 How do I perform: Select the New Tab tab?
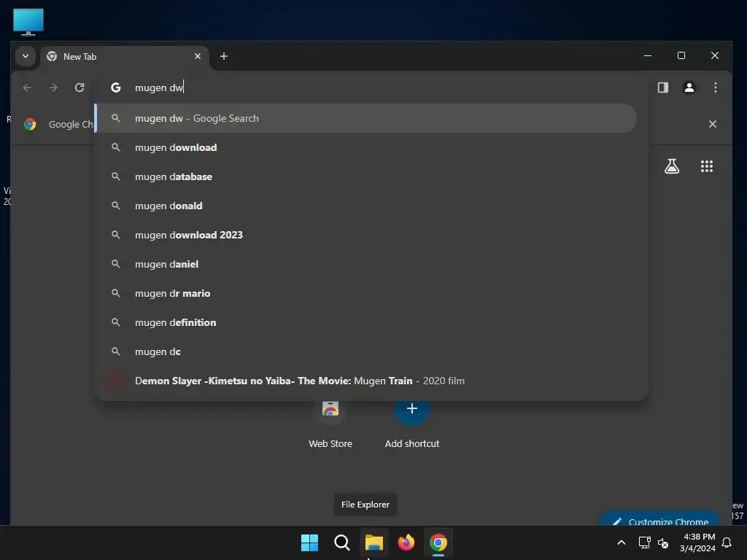pyautogui.click(x=124, y=57)
